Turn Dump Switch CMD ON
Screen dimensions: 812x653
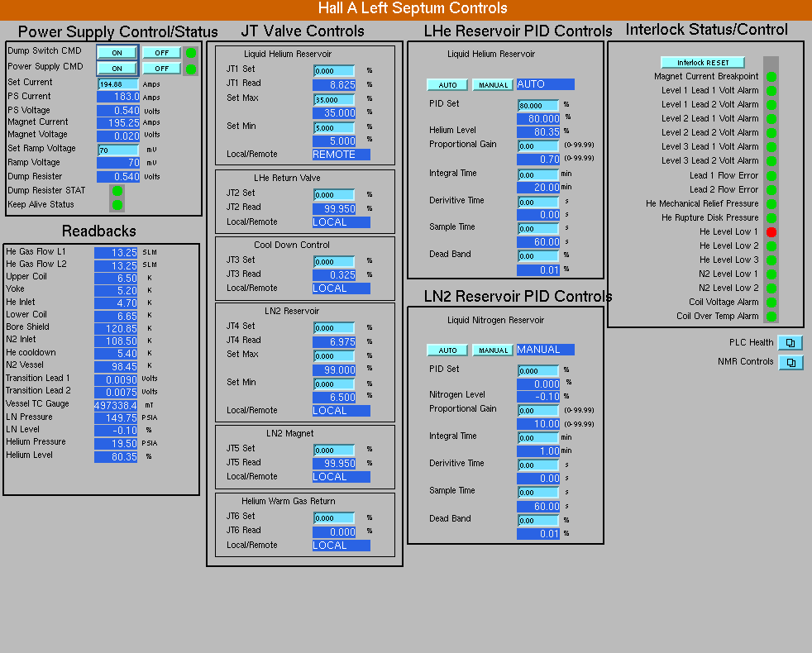tap(117, 53)
